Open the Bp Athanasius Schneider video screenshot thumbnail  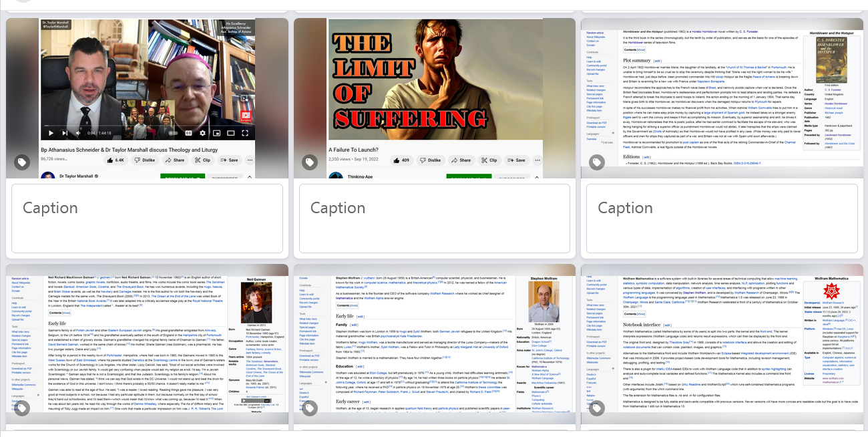[148, 98]
